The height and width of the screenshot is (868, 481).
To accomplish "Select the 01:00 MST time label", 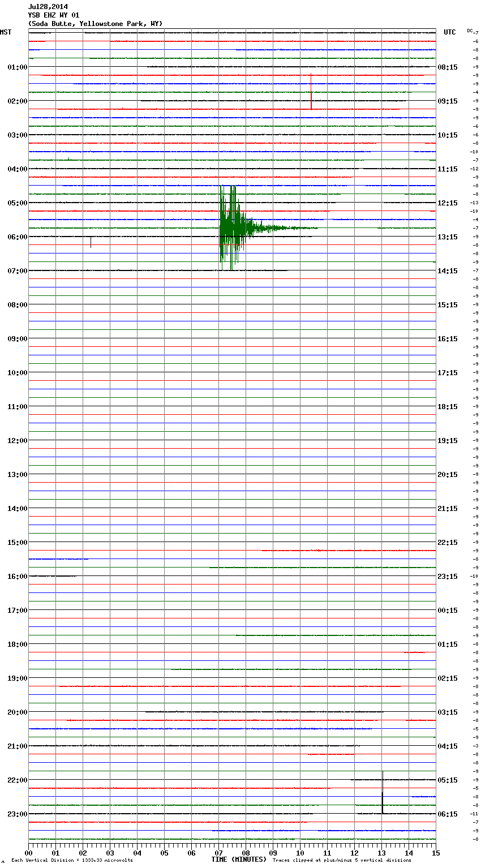I will (18, 67).
